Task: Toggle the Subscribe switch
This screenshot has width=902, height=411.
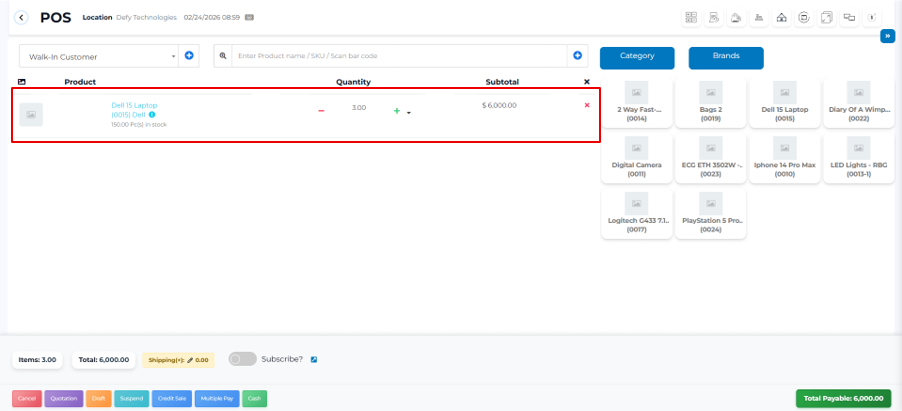Action: [242, 359]
